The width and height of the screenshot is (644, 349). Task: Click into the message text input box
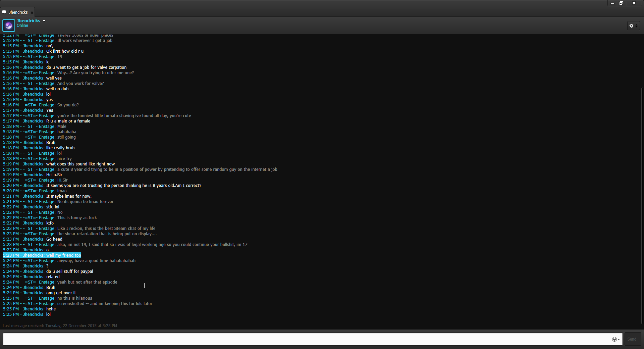(x=302, y=339)
